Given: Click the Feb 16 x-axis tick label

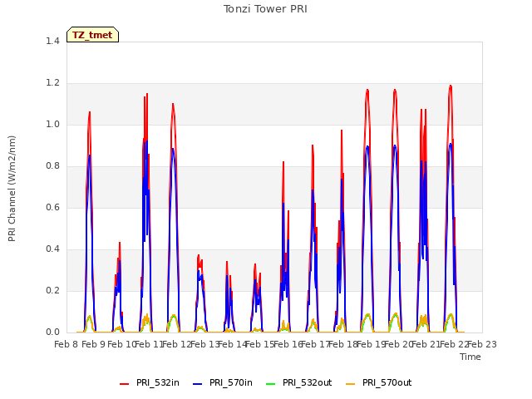Looking at the screenshot, I should tap(288, 344).
